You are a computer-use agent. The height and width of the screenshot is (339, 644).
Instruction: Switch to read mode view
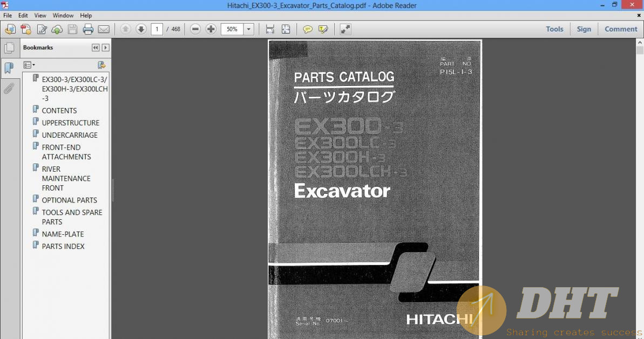coord(345,29)
